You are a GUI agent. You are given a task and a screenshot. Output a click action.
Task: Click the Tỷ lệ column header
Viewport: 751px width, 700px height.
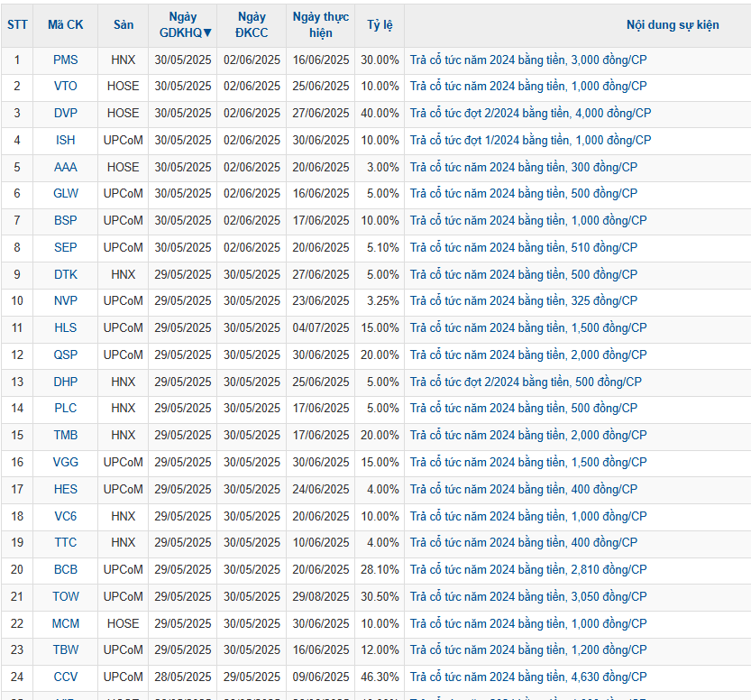click(x=380, y=25)
